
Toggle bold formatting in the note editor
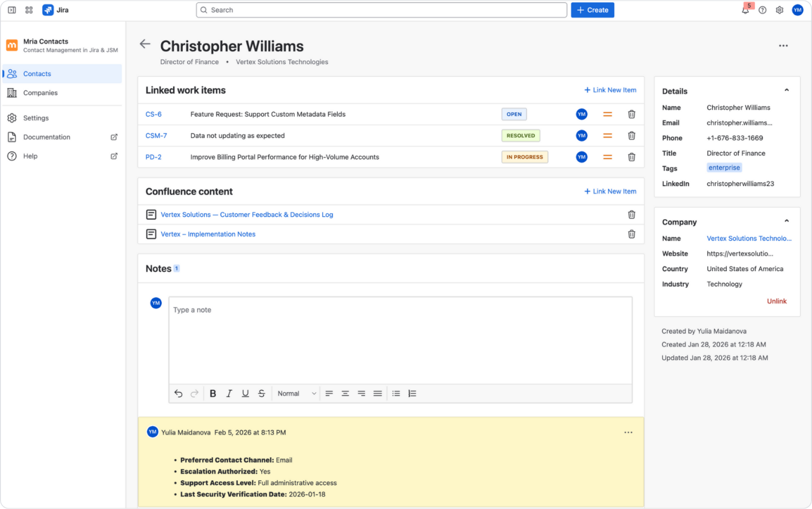tap(213, 393)
